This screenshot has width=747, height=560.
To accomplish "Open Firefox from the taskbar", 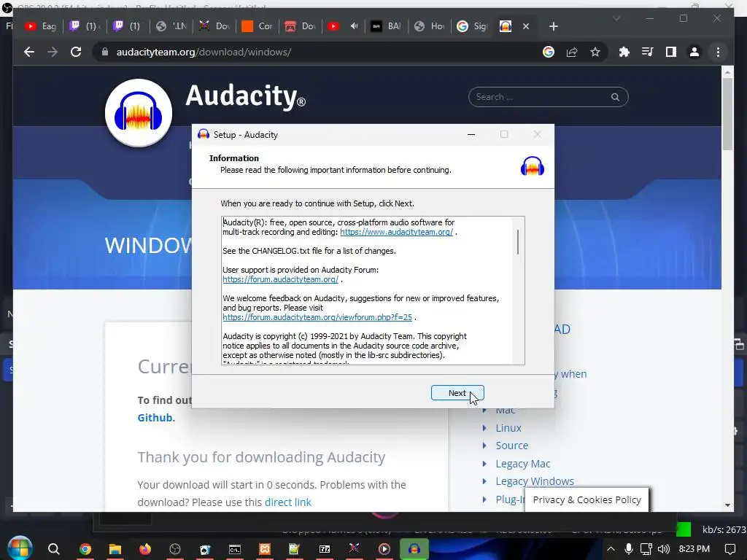I will tap(145, 549).
